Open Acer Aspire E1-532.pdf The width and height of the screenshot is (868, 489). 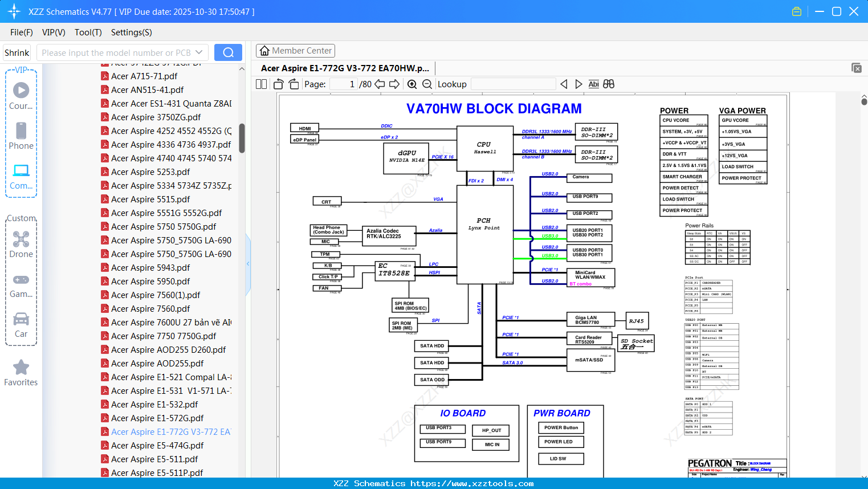click(x=154, y=404)
